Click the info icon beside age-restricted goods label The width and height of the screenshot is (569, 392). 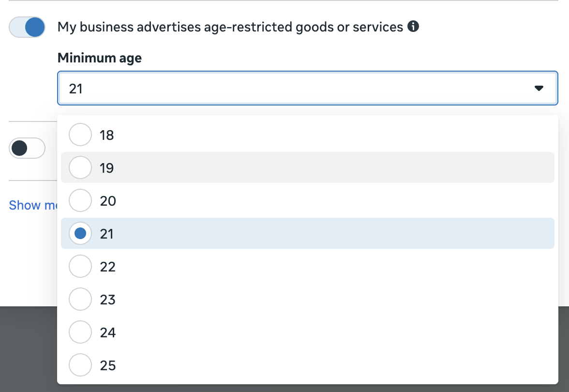click(413, 27)
